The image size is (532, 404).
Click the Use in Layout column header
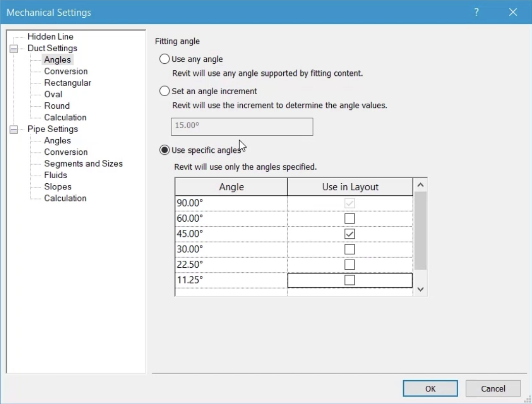(350, 187)
